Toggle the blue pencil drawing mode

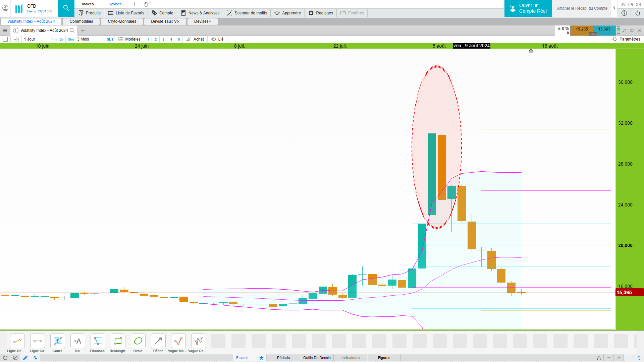coord(25,358)
